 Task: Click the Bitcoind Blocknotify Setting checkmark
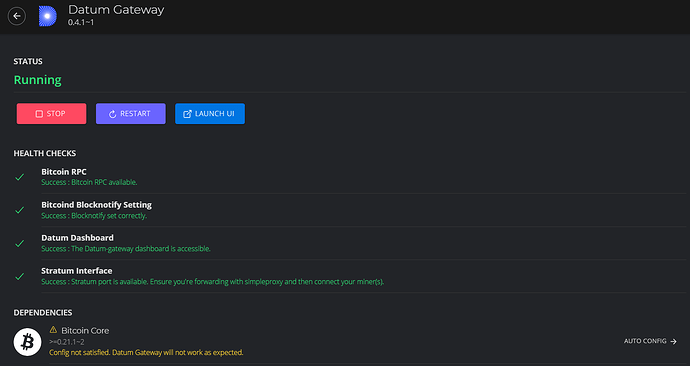click(19, 210)
